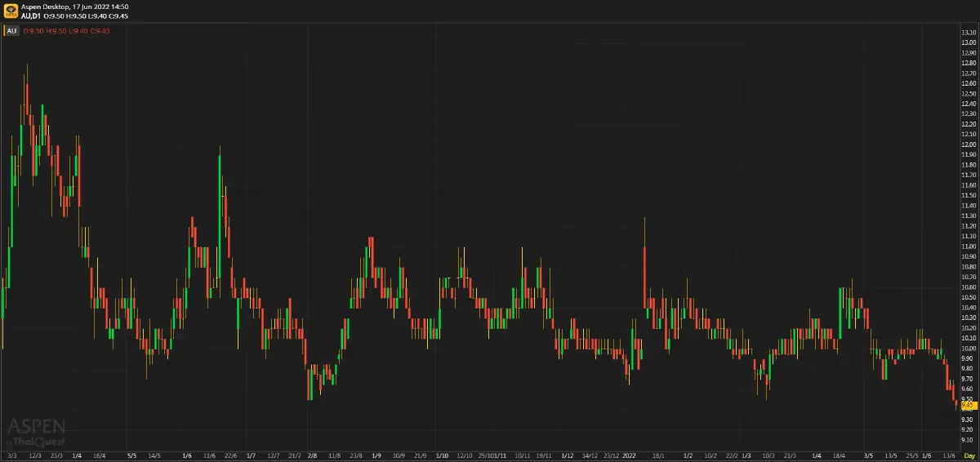Select the 2/8 date marker on time axis
Image resolution: width=980 pixels, height=462 pixels.
(x=313, y=455)
